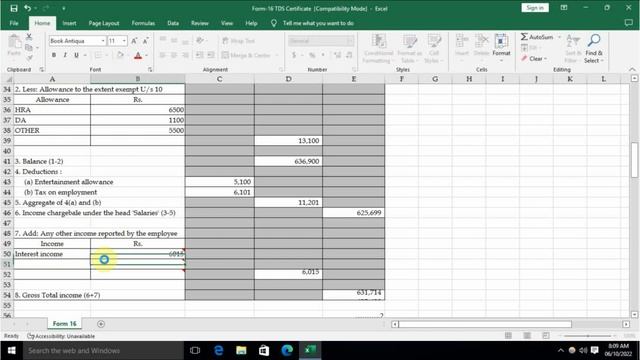This screenshot has width=640, height=360.
Task: Select the 636,900 balance cell
Action: point(288,161)
